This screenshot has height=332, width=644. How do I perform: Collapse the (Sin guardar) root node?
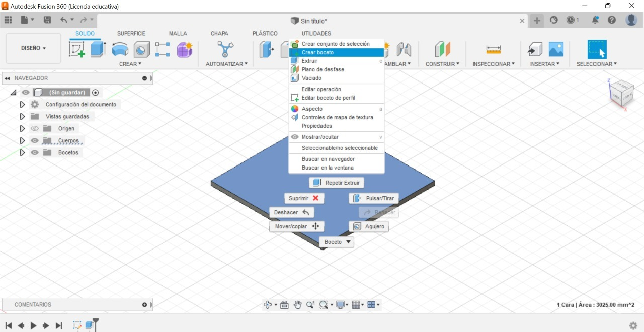(13, 92)
